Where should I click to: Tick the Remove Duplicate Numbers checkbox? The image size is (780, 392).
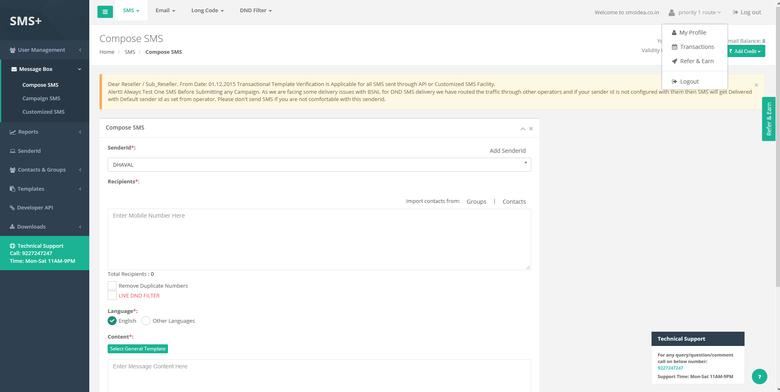coord(112,286)
